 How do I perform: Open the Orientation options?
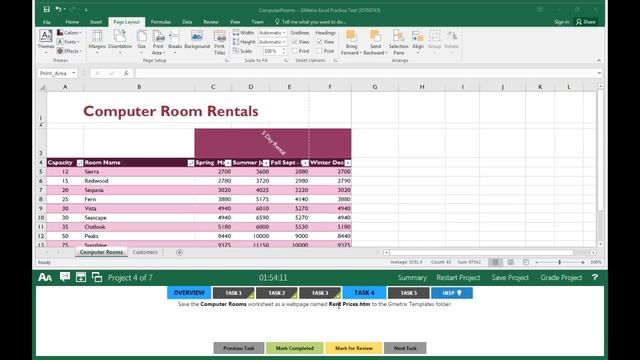click(x=120, y=42)
